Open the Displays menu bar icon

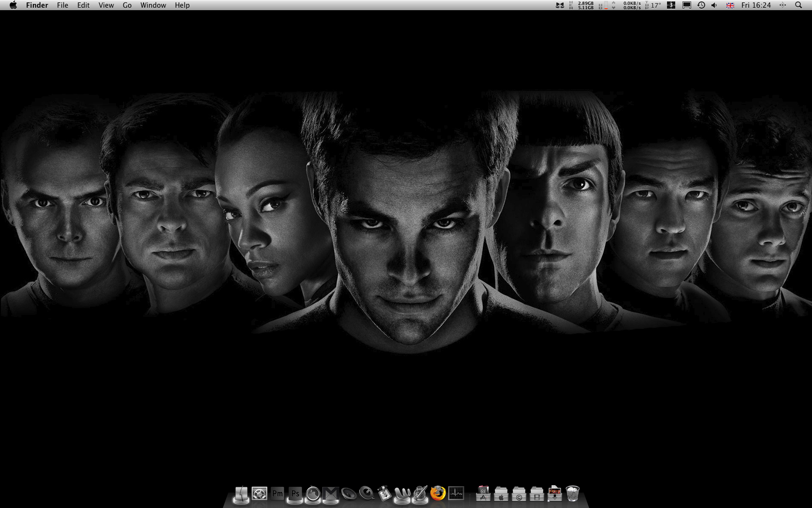[x=686, y=5]
